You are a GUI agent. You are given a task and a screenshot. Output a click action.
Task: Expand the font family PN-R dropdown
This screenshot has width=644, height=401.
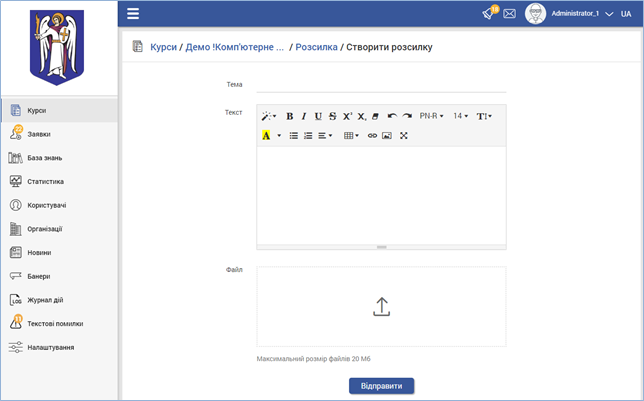[x=431, y=116]
